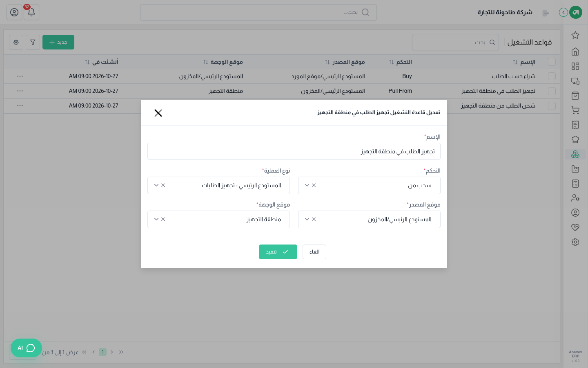Screen dimensions: 588x368
Task: Open the calculator icon in sidebar
Action: (x=575, y=184)
